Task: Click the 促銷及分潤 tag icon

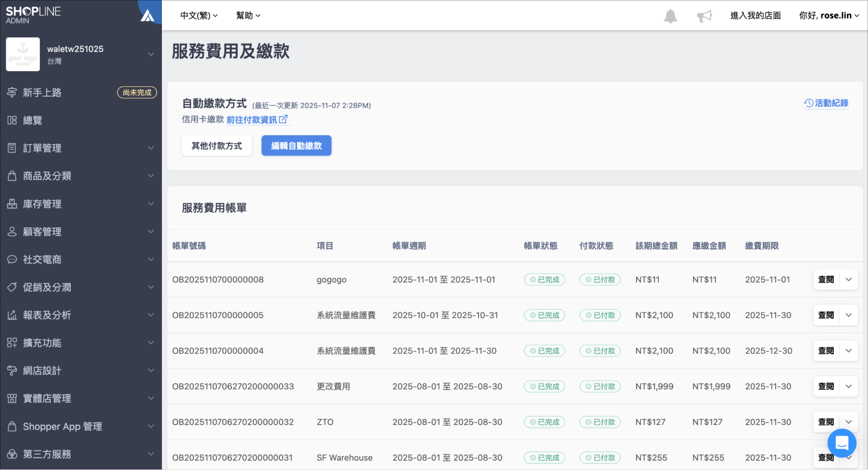Action: pos(12,287)
